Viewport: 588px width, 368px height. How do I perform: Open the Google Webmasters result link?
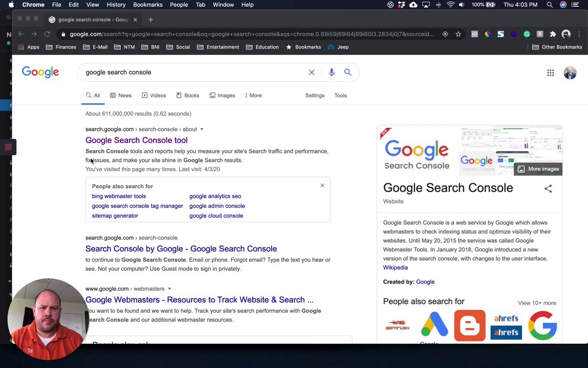[200, 300]
